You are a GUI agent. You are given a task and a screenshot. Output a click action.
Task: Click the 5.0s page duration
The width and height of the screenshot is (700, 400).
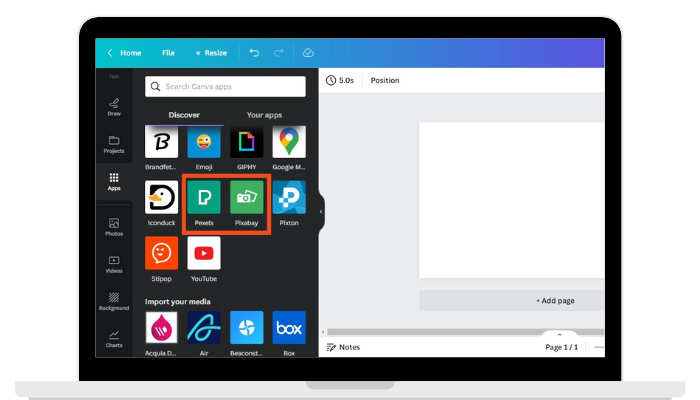(x=340, y=80)
